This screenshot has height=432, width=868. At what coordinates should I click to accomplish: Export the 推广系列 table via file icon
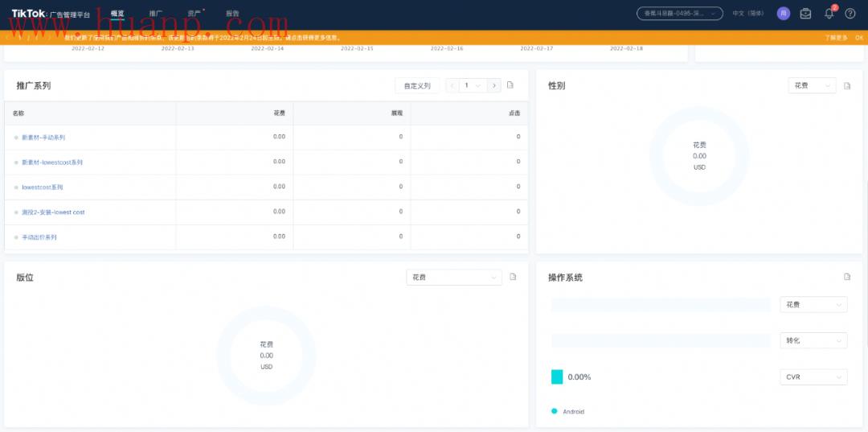[x=510, y=85]
